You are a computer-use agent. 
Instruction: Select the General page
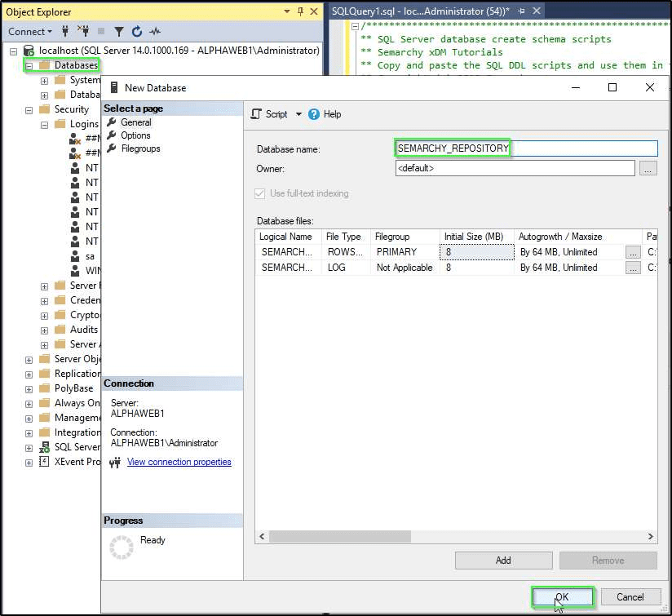pyautogui.click(x=136, y=122)
